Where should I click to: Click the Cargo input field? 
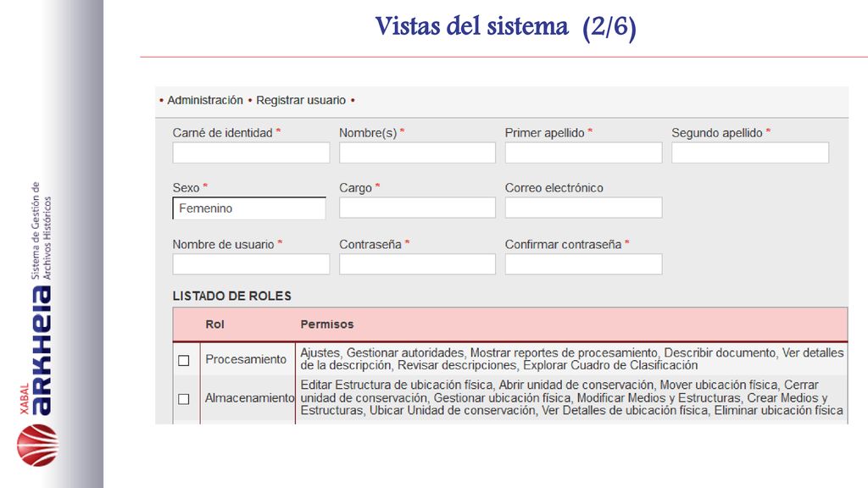pyautogui.click(x=417, y=208)
